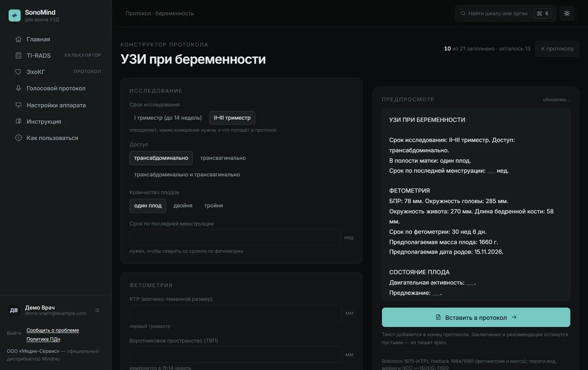Click the book icon for Инструкция
This screenshot has width=588, height=370.
[x=18, y=121]
